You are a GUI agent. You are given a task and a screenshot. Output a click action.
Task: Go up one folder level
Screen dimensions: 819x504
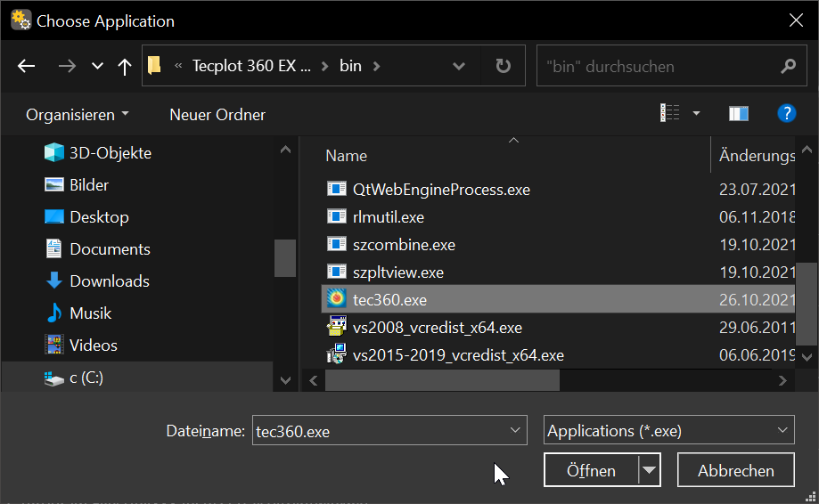[124, 66]
